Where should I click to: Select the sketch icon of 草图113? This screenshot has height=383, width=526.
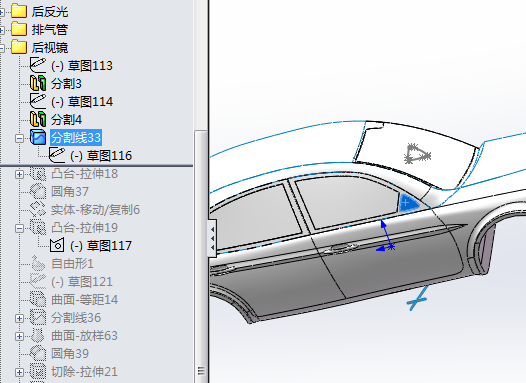(38, 65)
